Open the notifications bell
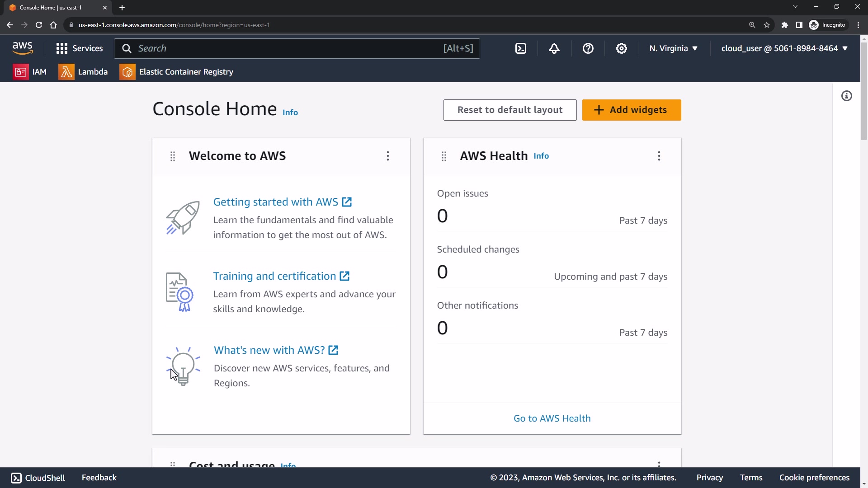The image size is (868, 488). click(x=554, y=48)
